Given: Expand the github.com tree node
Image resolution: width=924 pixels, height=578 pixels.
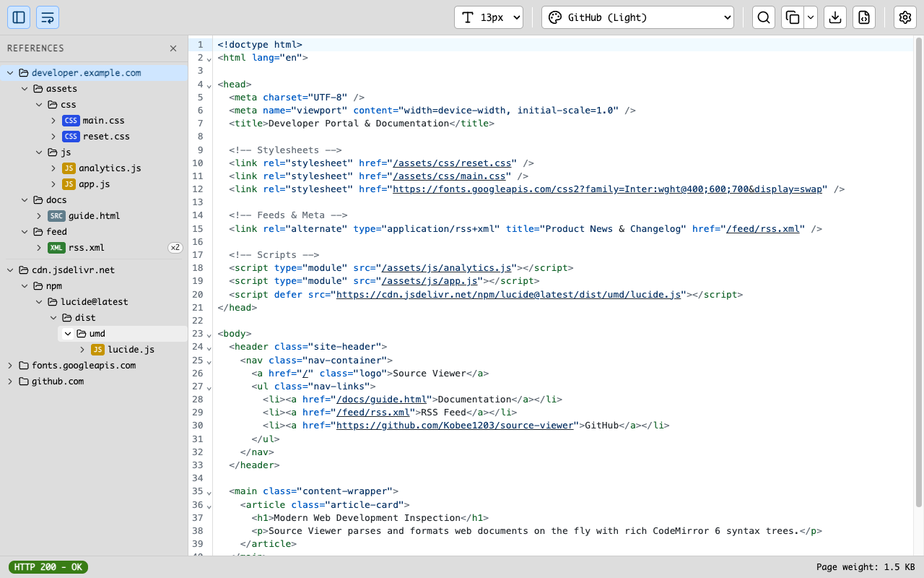Looking at the screenshot, I should point(10,381).
